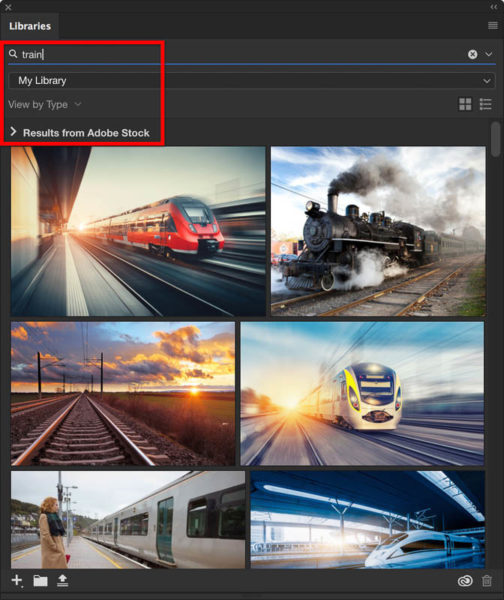The width and height of the screenshot is (504, 600).
Task: Click the Creative Cloud sync status icon
Action: point(465,581)
